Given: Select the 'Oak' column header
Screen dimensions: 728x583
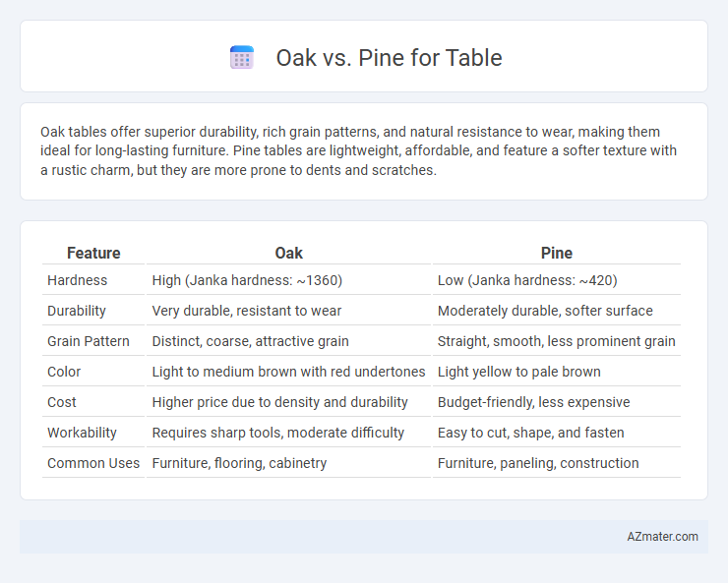Looking at the screenshot, I should pyautogui.click(x=289, y=253).
